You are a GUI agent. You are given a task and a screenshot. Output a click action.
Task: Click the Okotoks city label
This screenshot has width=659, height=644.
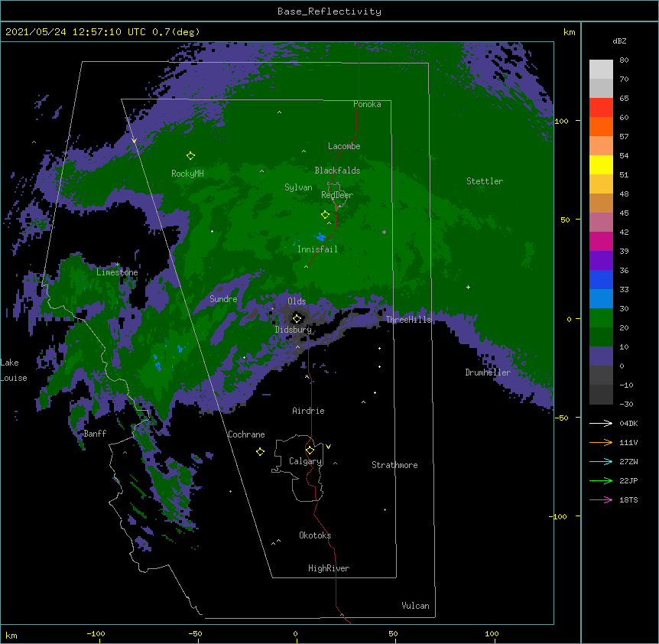point(315,535)
